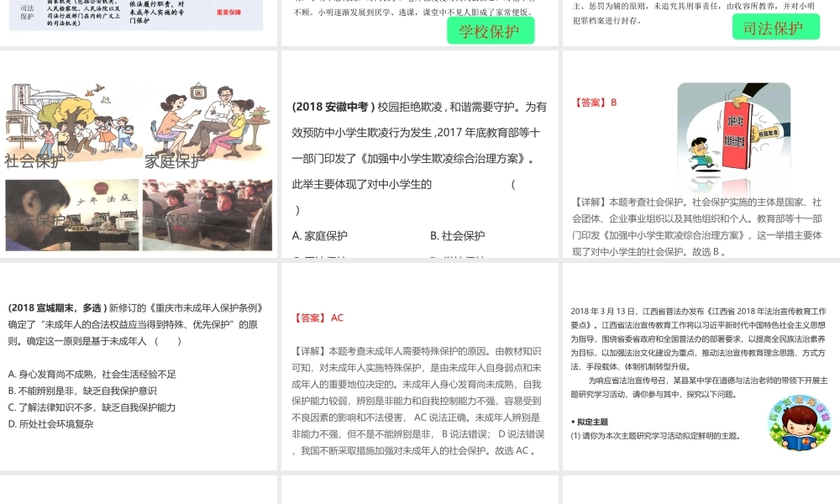Click the green 司法保护 label on the top-right slide
The image size is (840, 504).
775,28
